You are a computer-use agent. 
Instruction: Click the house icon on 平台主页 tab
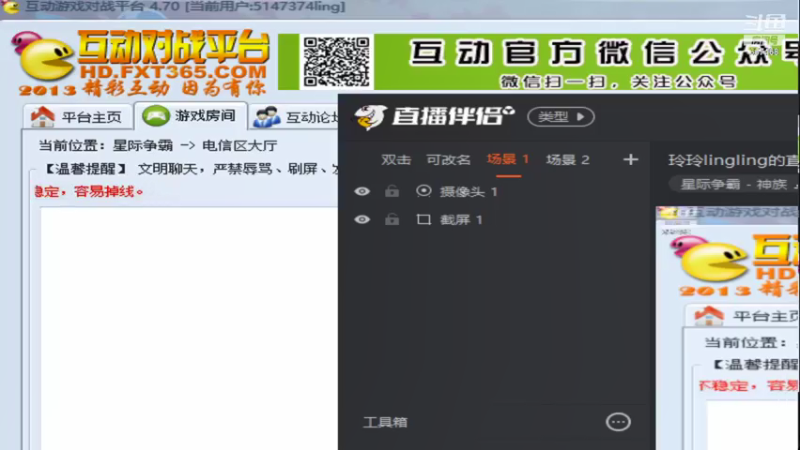(x=43, y=117)
